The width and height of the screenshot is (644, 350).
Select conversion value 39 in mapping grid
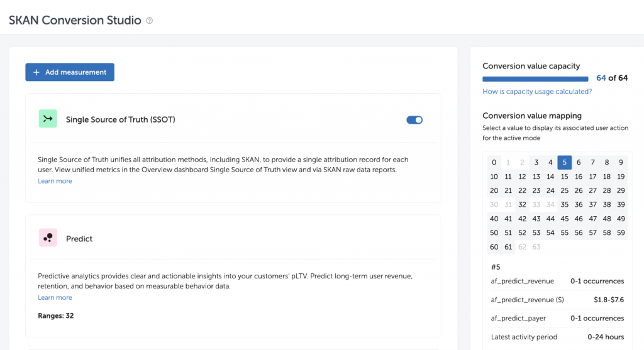point(621,205)
